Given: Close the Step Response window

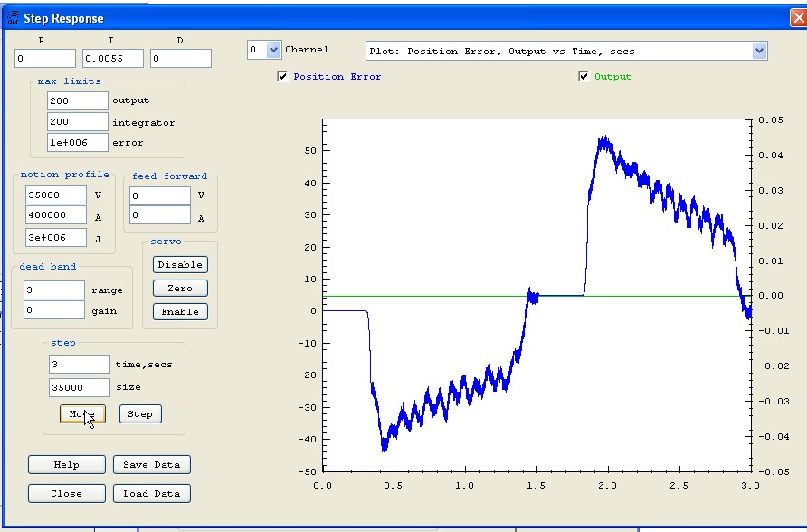Looking at the screenshot, I should [797, 16].
